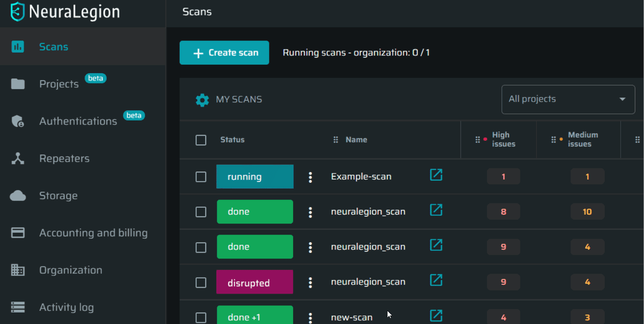Click new-scan medium issues count 3
Viewport: 644px width, 324px height.
587,317
